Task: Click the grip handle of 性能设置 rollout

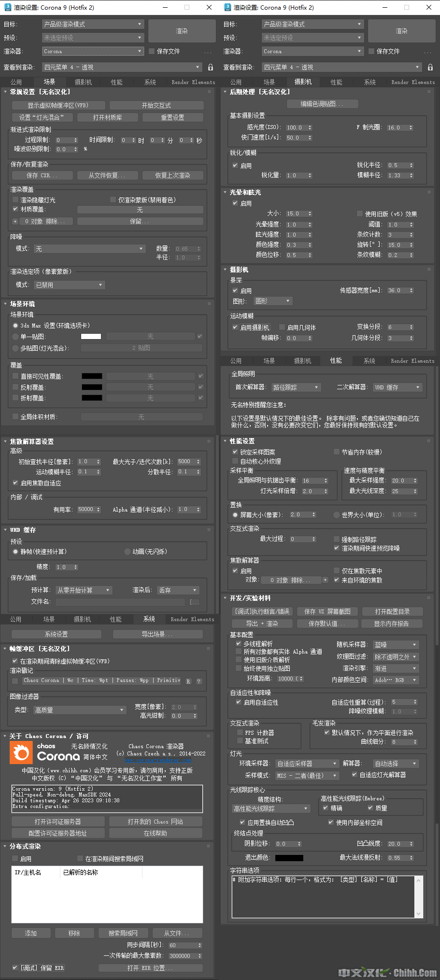Action: [x=429, y=441]
